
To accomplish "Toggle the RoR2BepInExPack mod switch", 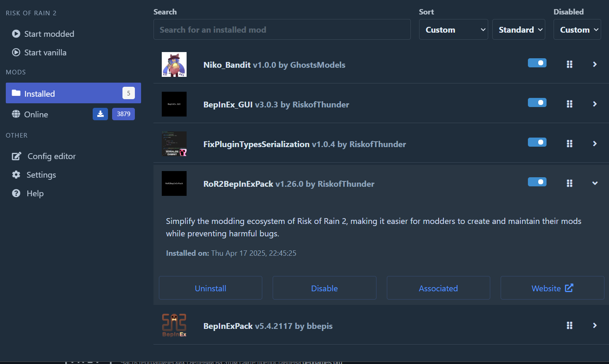I will 537,182.
